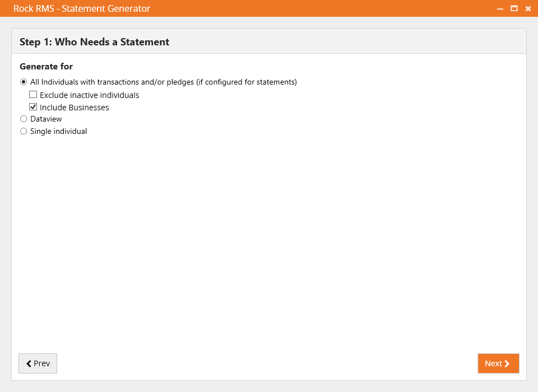Click the 'Step 1: Who Needs a Statement' header

click(x=94, y=42)
